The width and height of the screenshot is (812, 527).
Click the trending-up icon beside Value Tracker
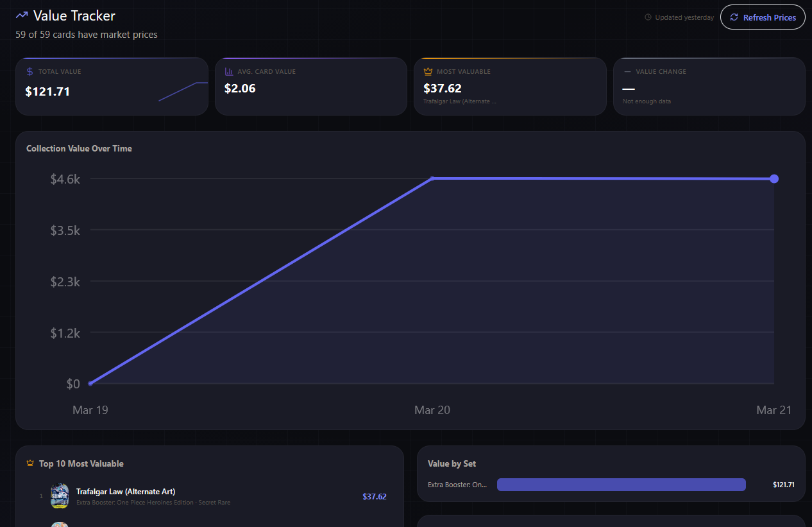pyautogui.click(x=22, y=15)
